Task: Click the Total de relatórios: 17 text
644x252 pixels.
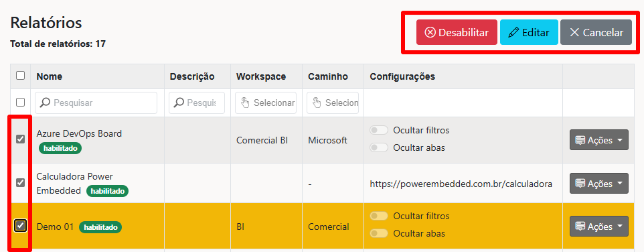Action: click(x=58, y=44)
